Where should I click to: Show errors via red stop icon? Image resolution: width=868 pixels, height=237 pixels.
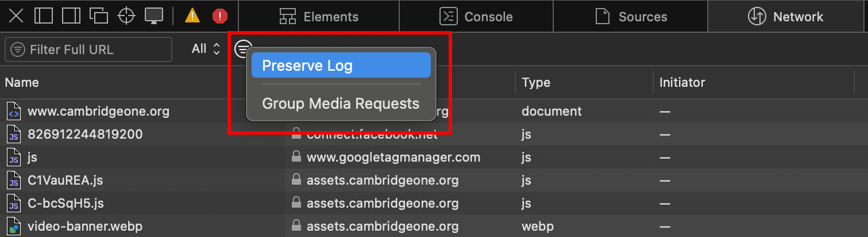pyautogui.click(x=220, y=16)
